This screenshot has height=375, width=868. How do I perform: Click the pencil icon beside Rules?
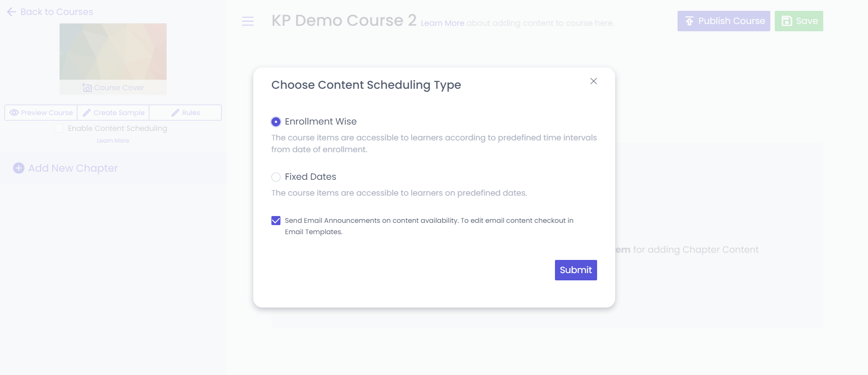pos(175,113)
